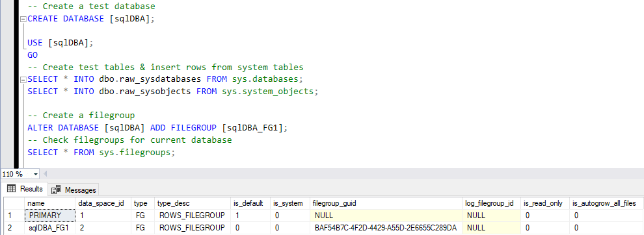
Task: Click the NULL filegroup_guid cell for PRIMARY
Action: tap(386, 216)
